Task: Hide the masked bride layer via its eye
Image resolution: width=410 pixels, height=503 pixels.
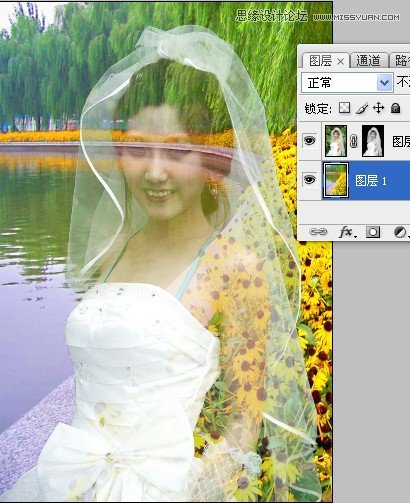Action: point(309,141)
